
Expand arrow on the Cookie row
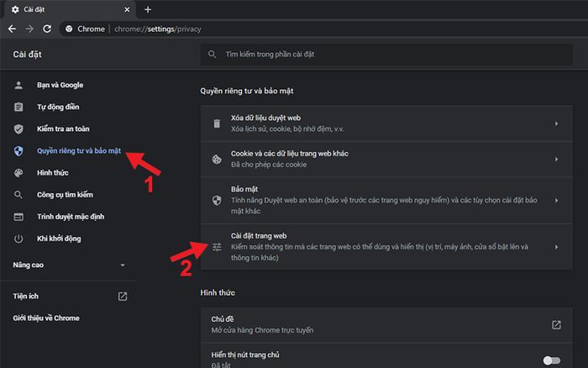556,159
